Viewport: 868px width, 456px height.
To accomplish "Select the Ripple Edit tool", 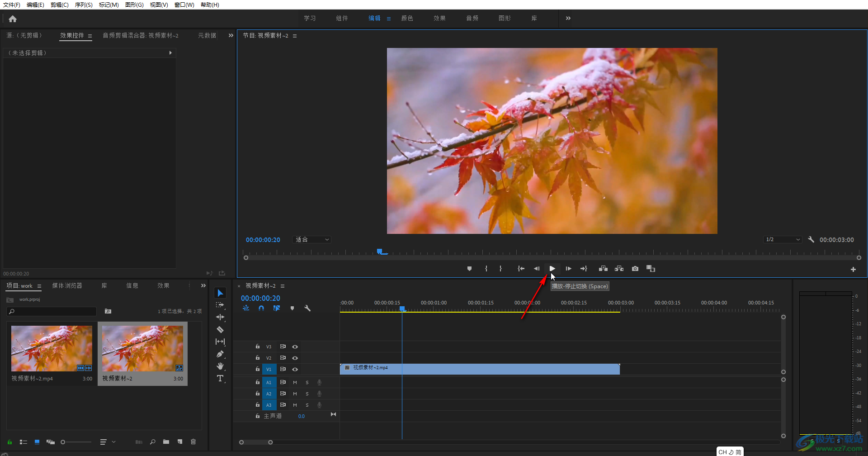I will coord(220,317).
